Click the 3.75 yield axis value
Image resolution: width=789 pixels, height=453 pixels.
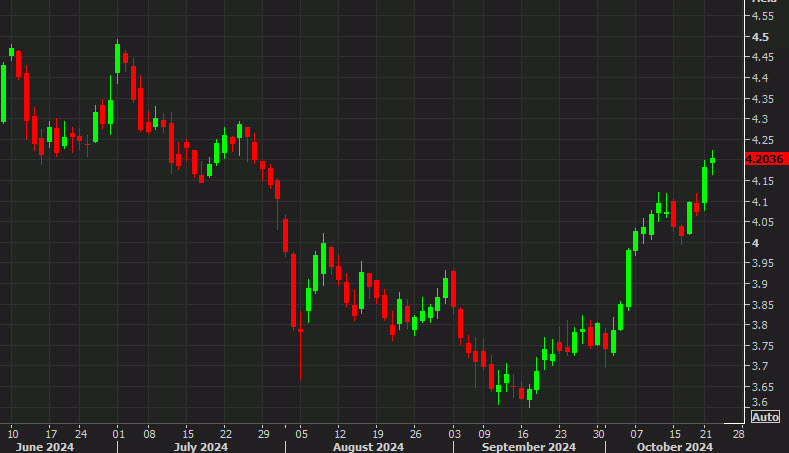762,346
